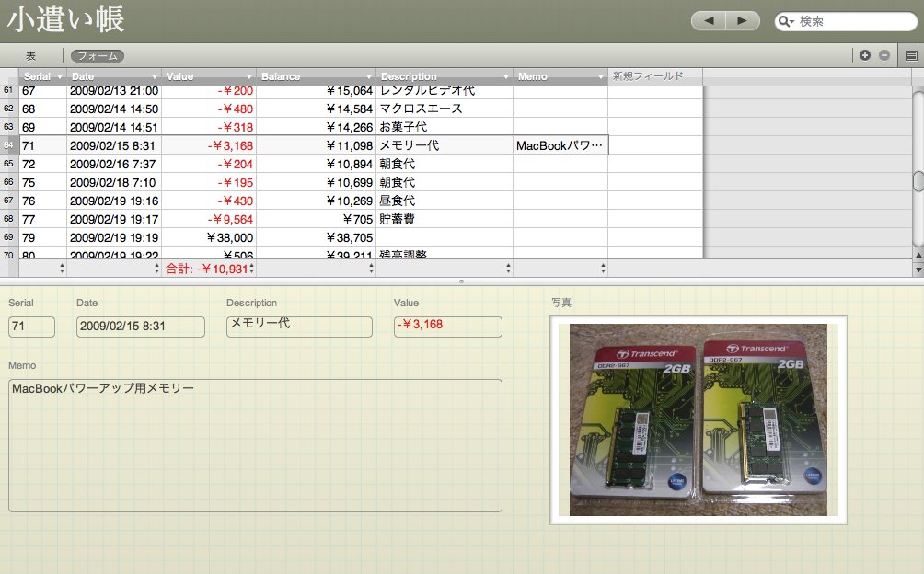Select the お菓子代 description cell
The width and height of the screenshot is (924, 574).
445,127
